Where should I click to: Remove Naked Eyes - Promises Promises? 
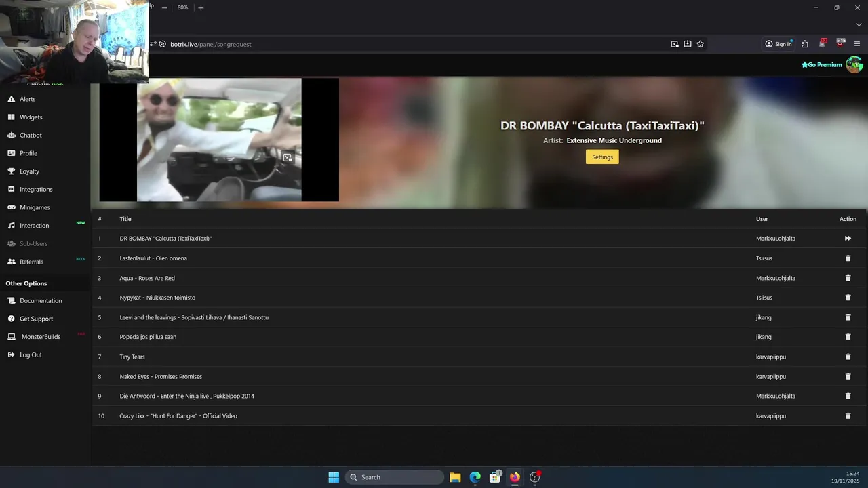point(848,376)
